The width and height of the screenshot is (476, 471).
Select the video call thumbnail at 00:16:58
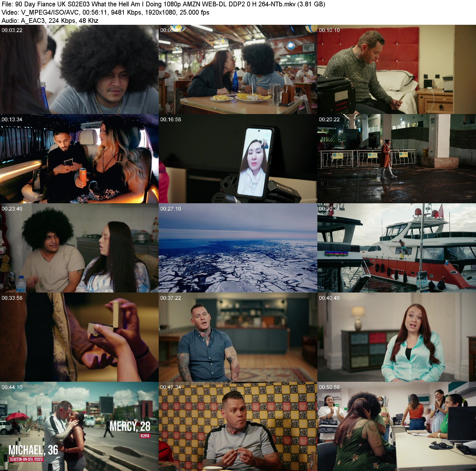pos(238,158)
